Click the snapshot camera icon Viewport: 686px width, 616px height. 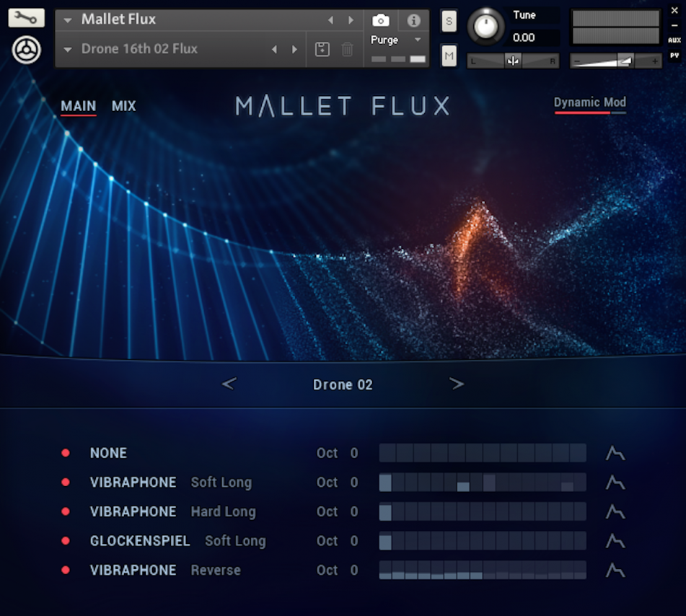point(381,20)
